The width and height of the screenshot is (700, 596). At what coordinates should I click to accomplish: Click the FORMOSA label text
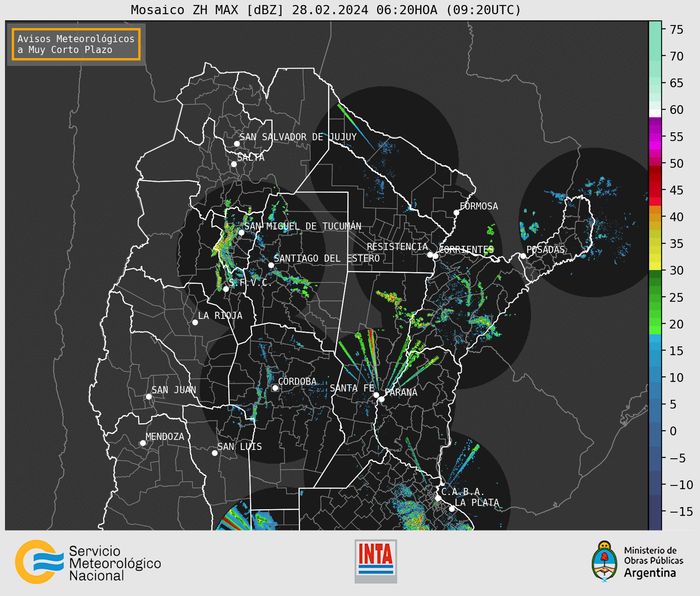pos(479,206)
